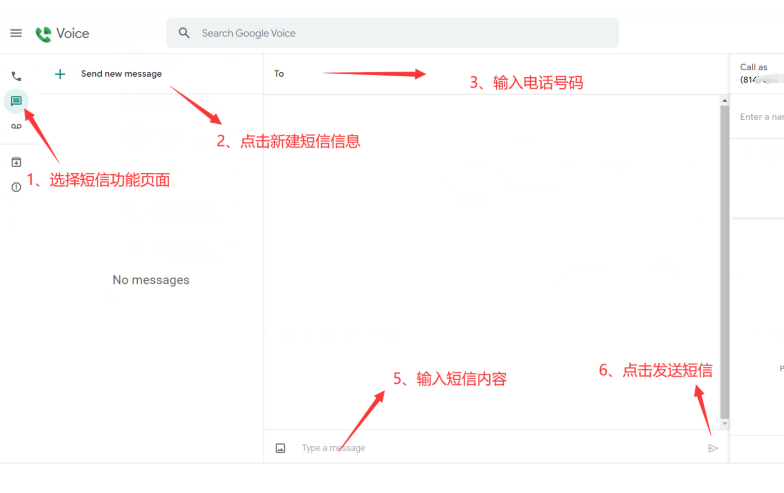Open the Spam icon in sidebar
The image size is (784, 493).
[x=16, y=187]
